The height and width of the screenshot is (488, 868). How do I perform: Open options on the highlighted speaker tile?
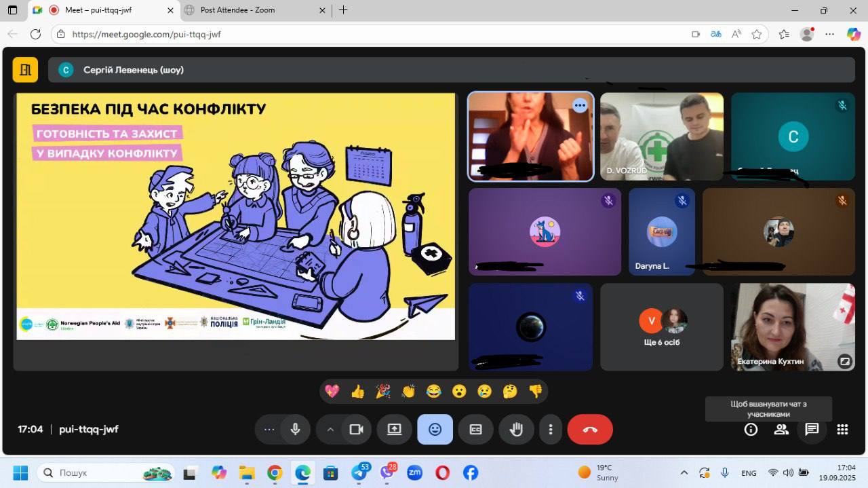point(580,105)
